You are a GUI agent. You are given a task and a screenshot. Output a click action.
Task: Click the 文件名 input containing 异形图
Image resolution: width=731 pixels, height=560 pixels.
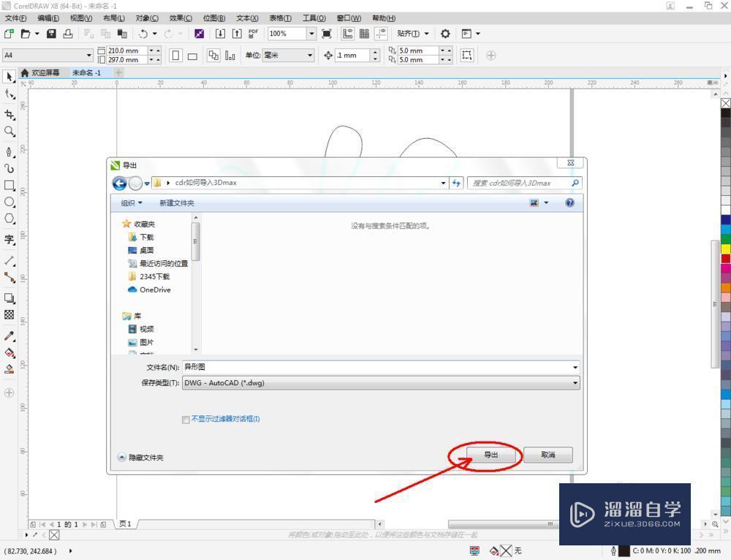[x=365, y=366]
